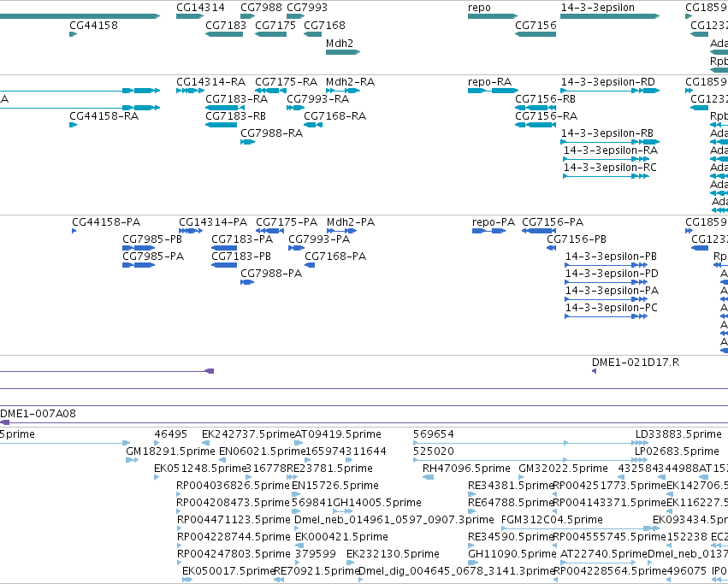This screenshot has width=728, height=584.
Task: Select the GH11090.5prime EST label
Action: point(512,554)
